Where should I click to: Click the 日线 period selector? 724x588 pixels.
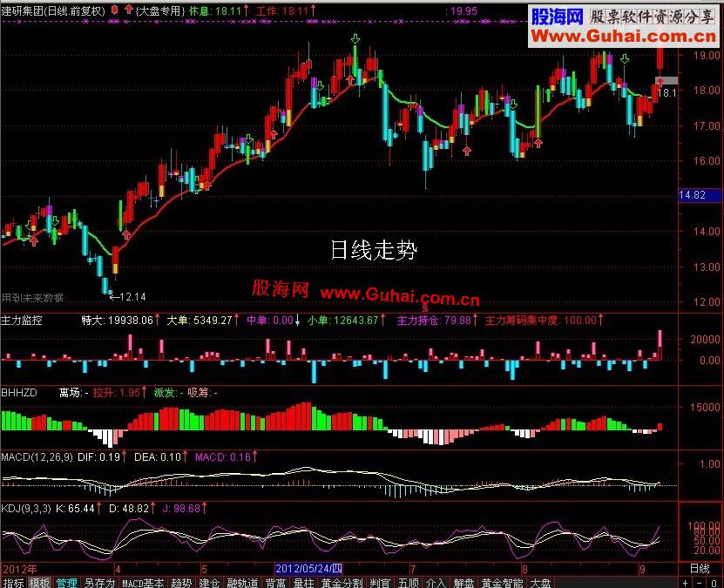pos(700,569)
